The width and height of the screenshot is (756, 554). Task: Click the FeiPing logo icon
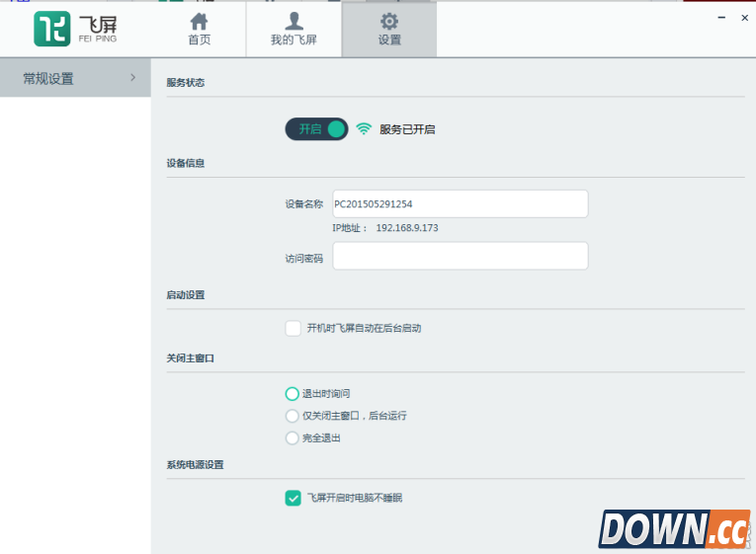click(51, 30)
